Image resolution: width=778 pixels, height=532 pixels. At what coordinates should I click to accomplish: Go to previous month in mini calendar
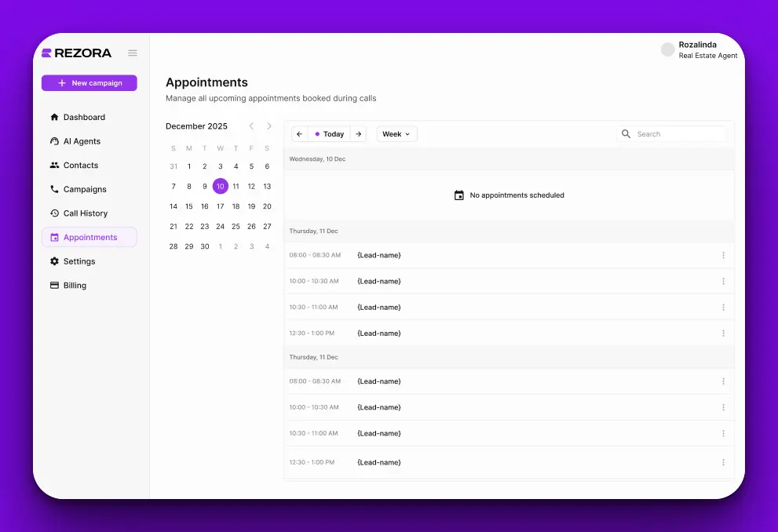(x=251, y=126)
